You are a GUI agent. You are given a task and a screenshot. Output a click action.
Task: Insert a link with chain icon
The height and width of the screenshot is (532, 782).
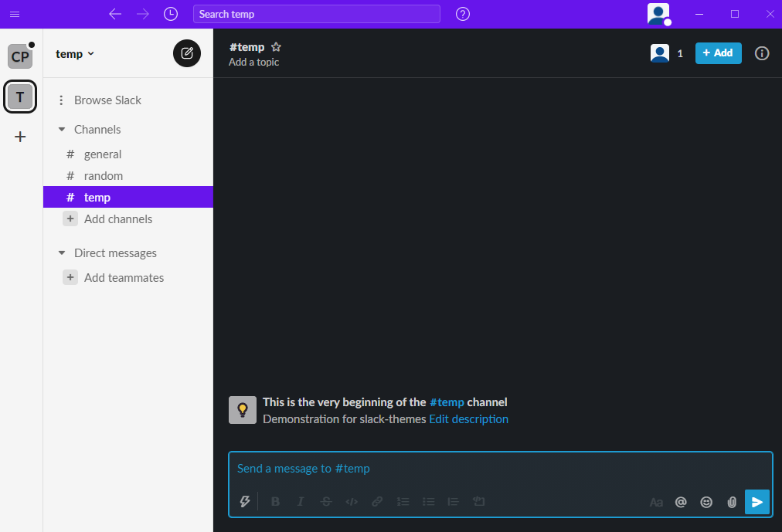(377, 502)
